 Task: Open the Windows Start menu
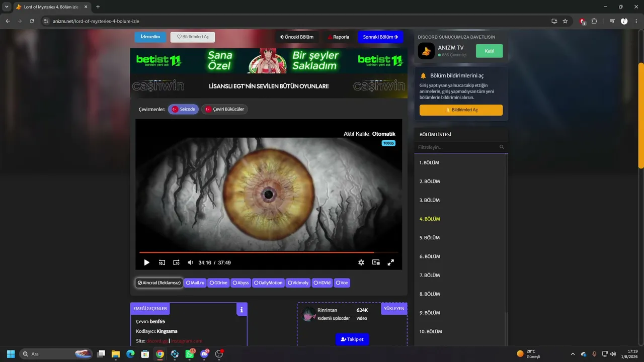click(x=11, y=354)
